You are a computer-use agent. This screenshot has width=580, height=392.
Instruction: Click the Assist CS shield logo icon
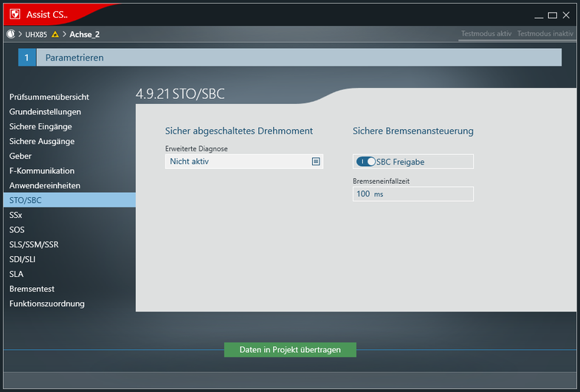(x=14, y=14)
